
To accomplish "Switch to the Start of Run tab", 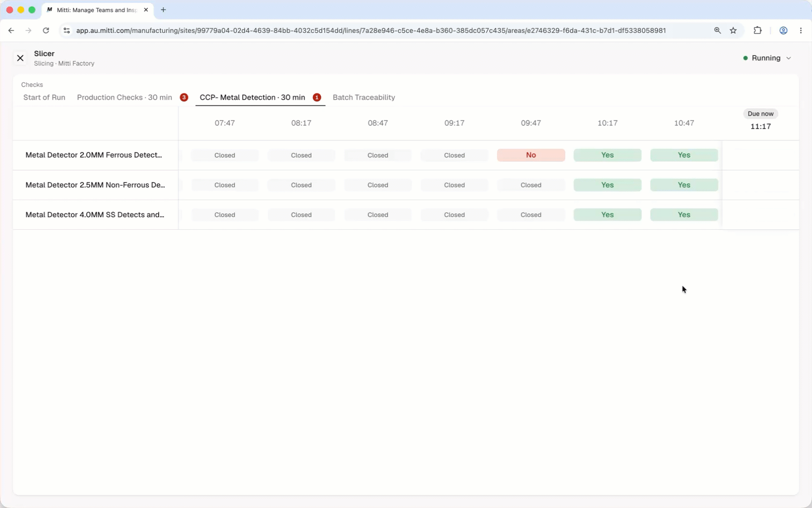I will (44, 97).
